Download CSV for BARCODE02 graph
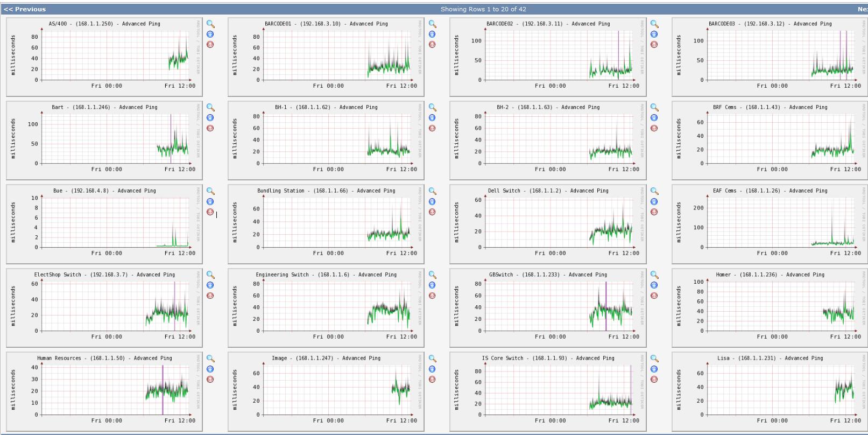The width and height of the screenshot is (868, 435). [654, 34]
